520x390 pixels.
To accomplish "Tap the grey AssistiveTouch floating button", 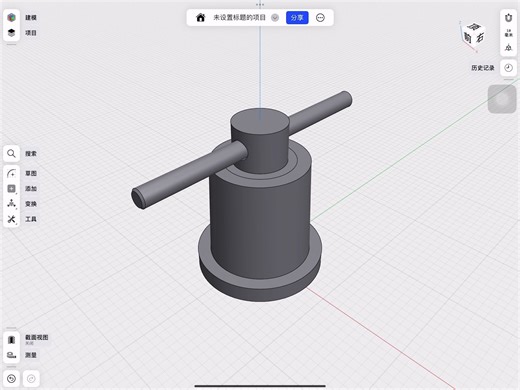I will (x=502, y=99).
